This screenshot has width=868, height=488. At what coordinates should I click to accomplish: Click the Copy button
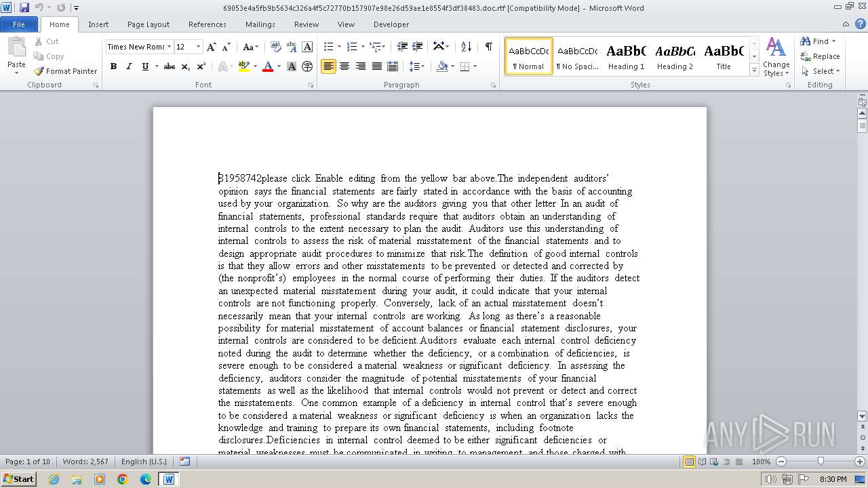coord(49,56)
